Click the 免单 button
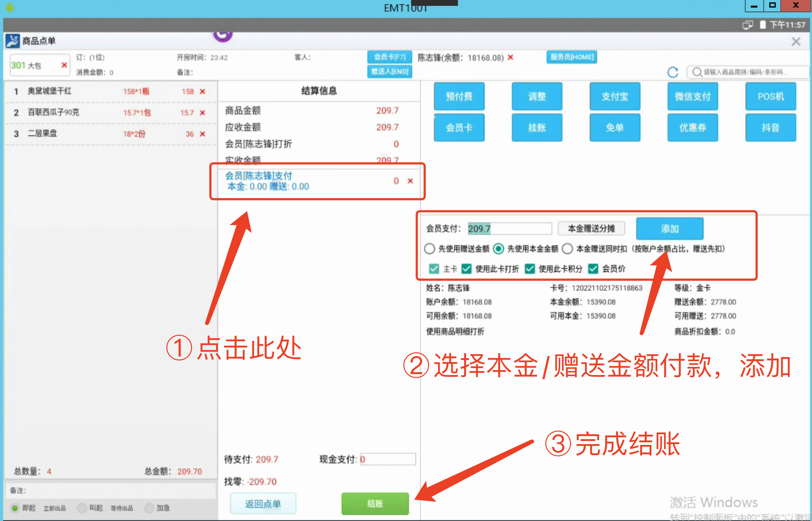Image resolution: width=812 pixels, height=521 pixels. pyautogui.click(x=615, y=127)
